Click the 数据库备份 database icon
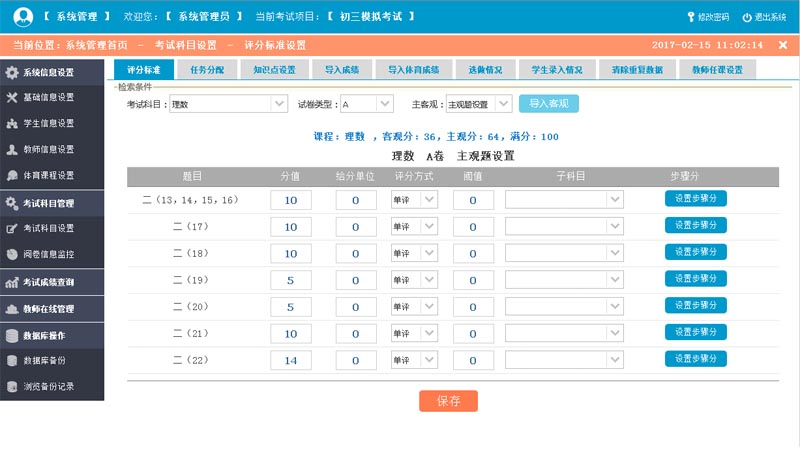This screenshot has width=800, height=450. tap(12, 360)
